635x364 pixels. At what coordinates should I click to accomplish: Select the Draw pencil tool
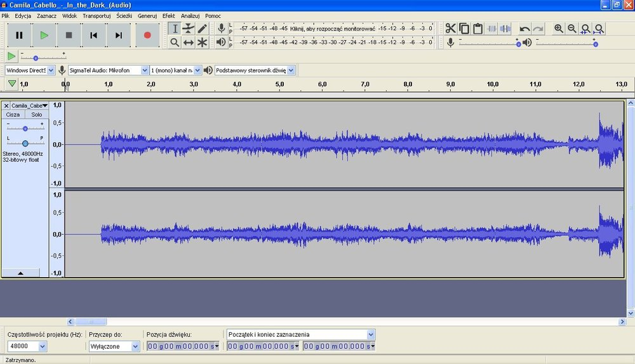pos(202,29)
